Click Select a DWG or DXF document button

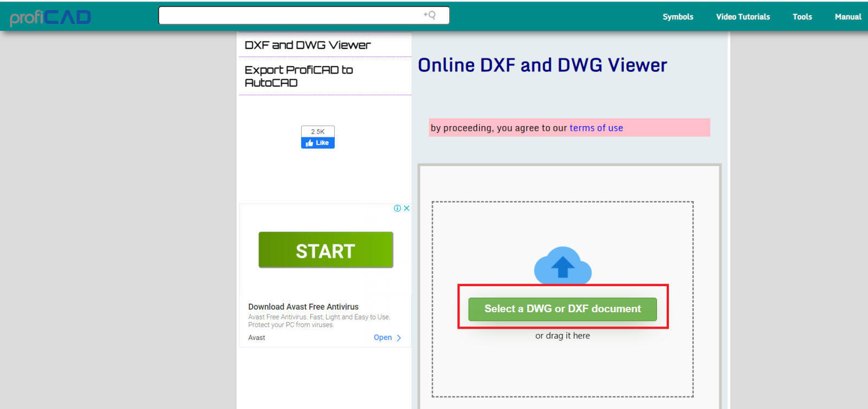tap(563, 309)
